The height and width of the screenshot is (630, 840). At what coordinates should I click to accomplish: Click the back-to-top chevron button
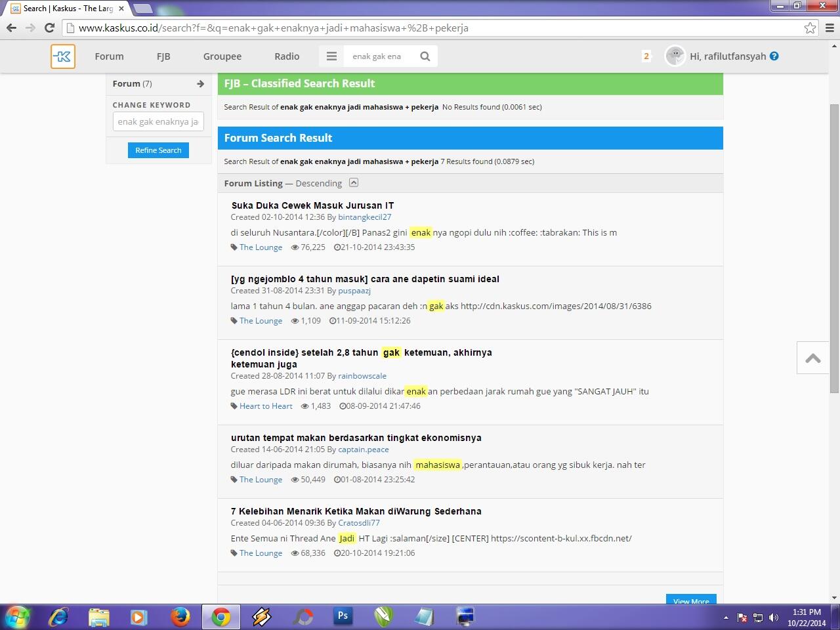(x=813, y=358)
